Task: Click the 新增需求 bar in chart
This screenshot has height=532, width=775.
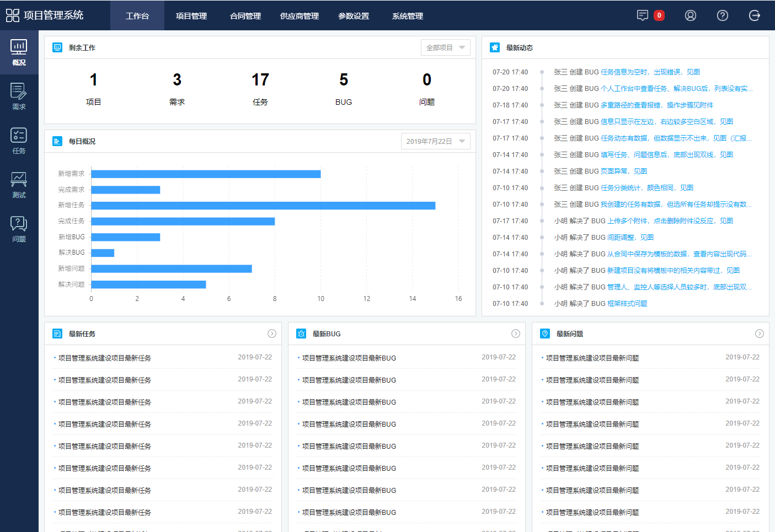Action: pyautogui.click(x=206, y=174)
